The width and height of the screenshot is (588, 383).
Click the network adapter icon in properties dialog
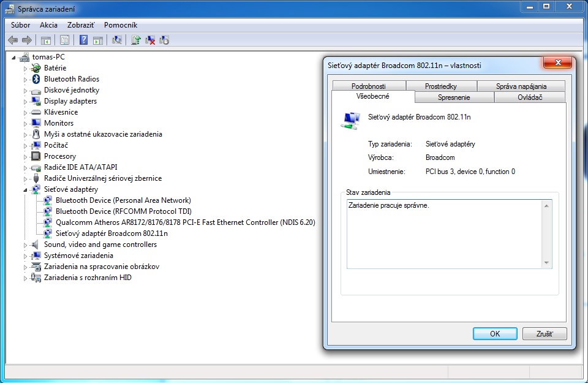coord(350,121)
